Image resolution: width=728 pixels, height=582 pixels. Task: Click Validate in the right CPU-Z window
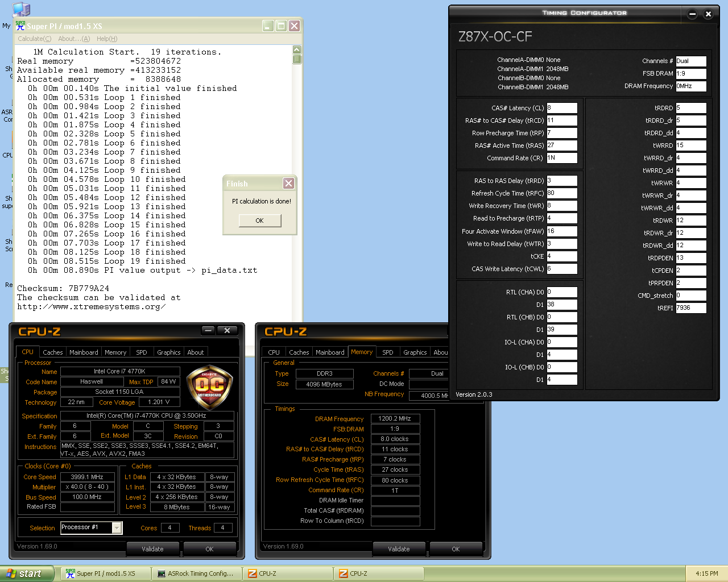click(399, 549)
